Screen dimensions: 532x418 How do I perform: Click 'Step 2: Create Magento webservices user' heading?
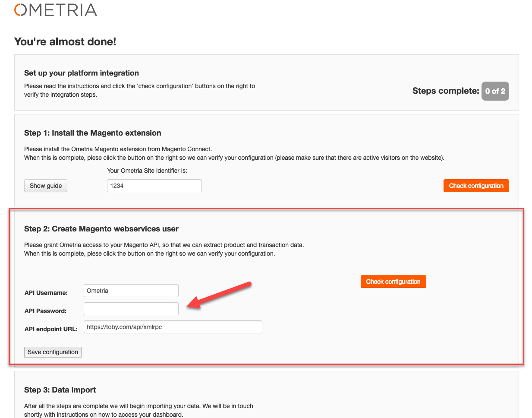[101, 229]
